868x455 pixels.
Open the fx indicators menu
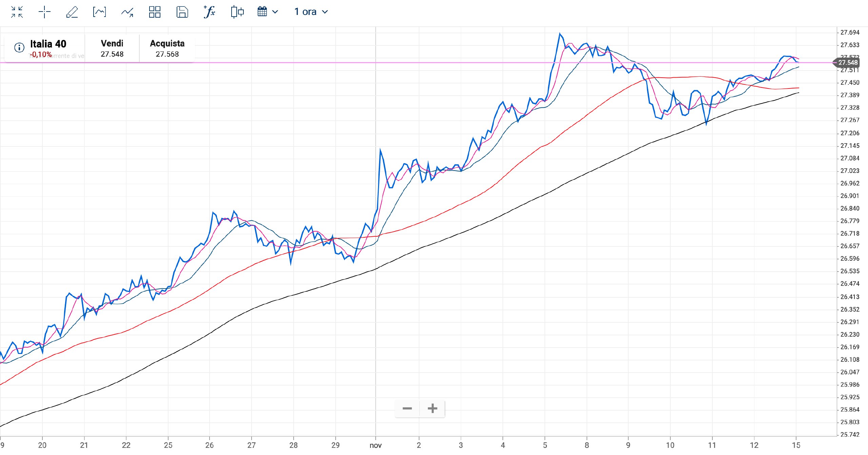coord(210,12)
